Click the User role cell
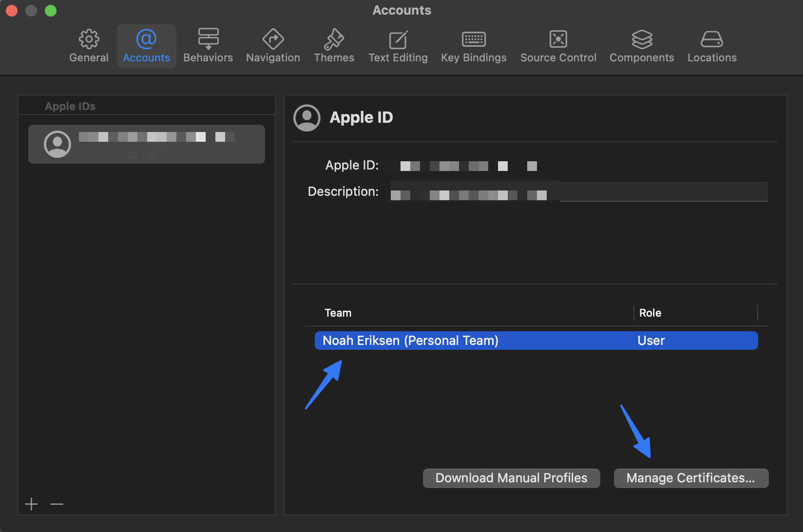This screenshot has height=532, width=803. (x=651, y=341)
